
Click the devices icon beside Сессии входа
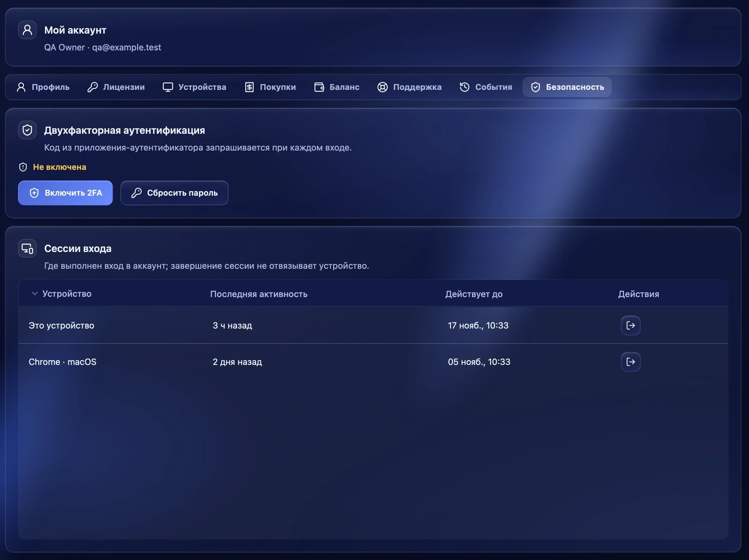click(x=27, y=249)
